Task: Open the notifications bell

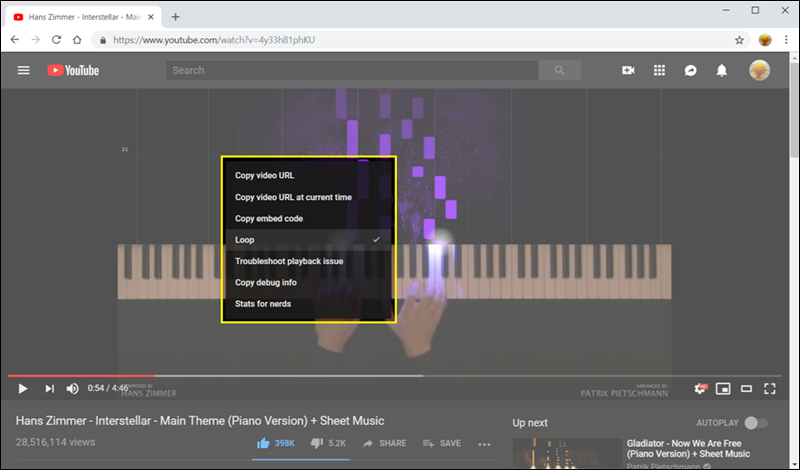Action: point(721,70)
